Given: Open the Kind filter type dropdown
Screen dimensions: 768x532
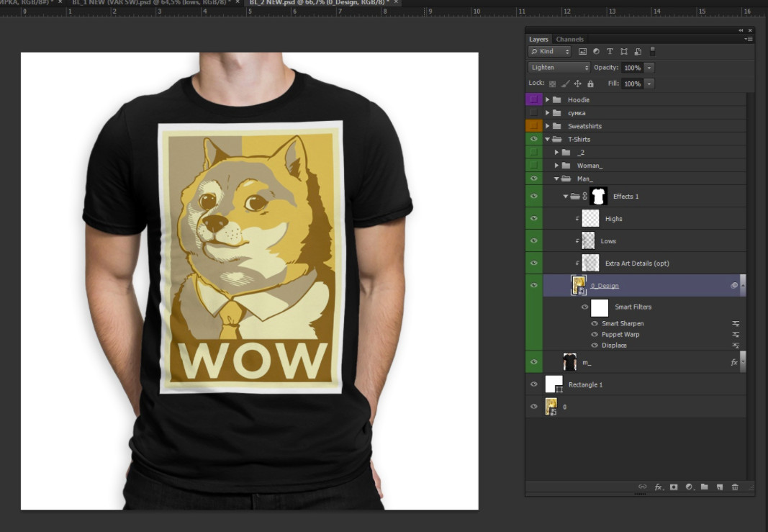Looking at the screenshot, I should pos(550,51).
